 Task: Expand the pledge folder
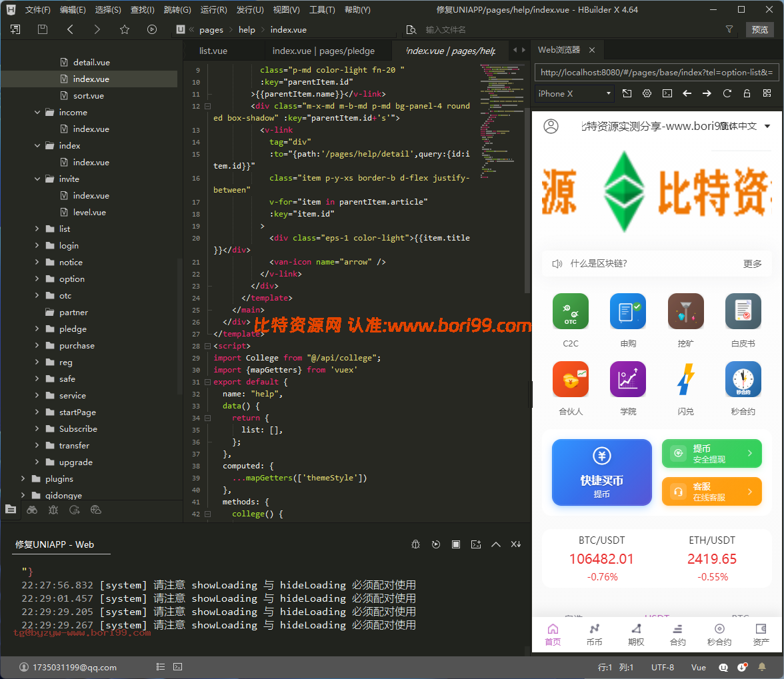[x=37, y=329]
